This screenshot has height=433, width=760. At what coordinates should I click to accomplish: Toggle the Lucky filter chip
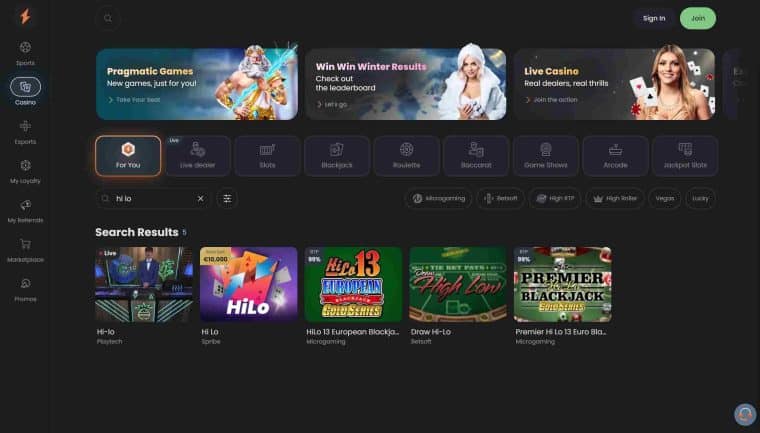tap(700, 198)
